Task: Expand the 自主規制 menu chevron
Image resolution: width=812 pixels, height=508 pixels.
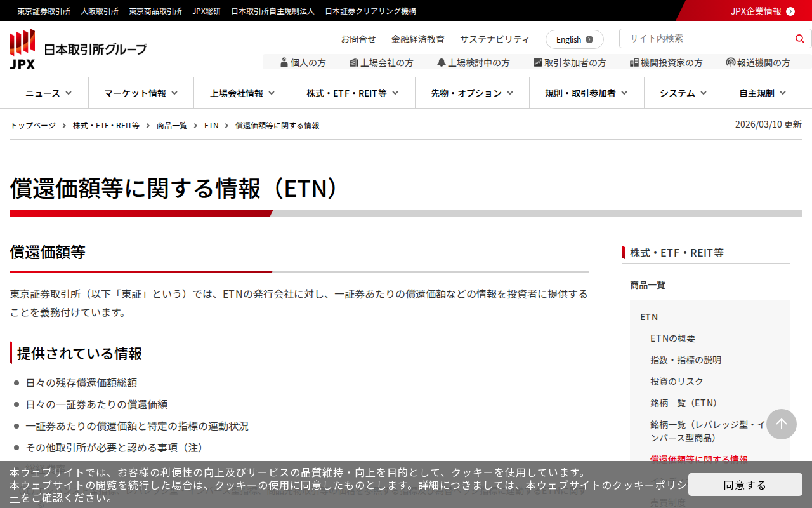Action: [x=783, y=93]
